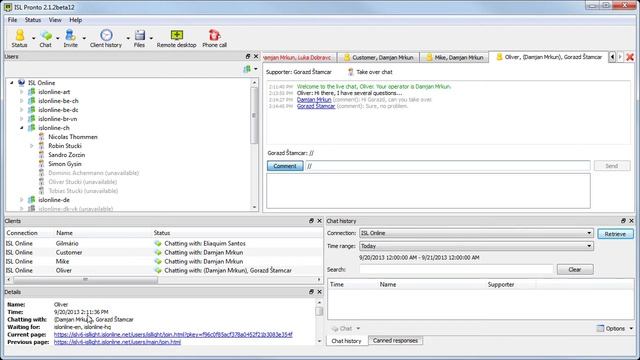Click the Retrieve button
Viewport: 640px width, 360px height.
pyautogui.click(x=615, y=234)
